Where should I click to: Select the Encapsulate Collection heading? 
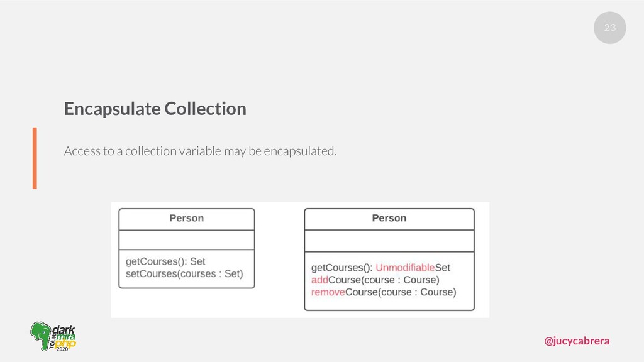pyautogui.click(x=155, y=109)
